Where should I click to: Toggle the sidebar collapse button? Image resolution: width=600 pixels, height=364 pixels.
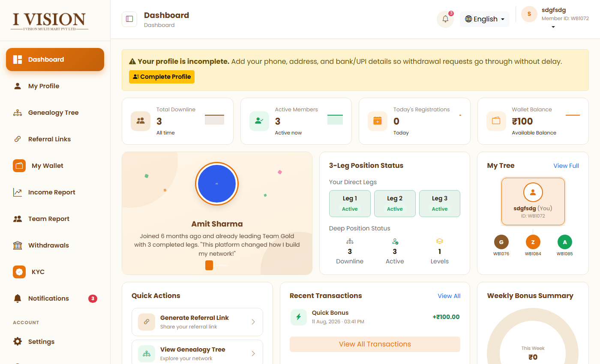[x=129, y=19]
